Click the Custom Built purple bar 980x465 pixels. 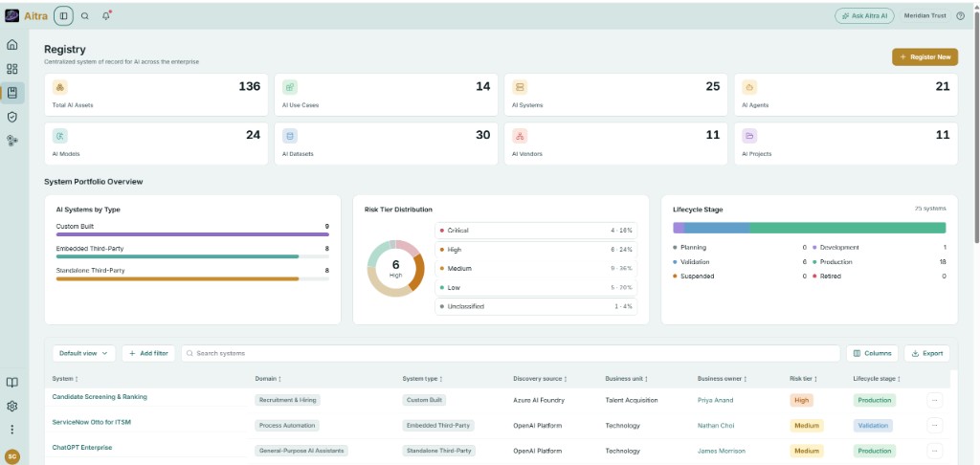(192, 234)
